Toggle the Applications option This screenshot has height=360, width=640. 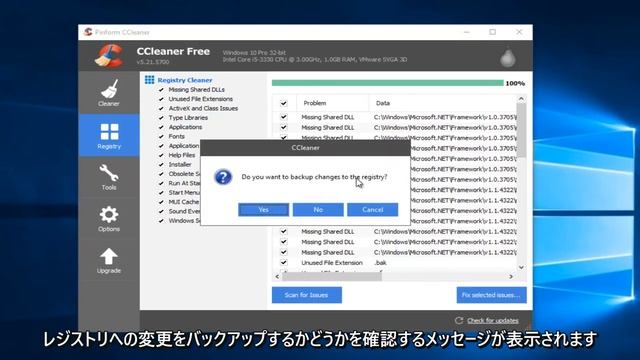[161, 127]
